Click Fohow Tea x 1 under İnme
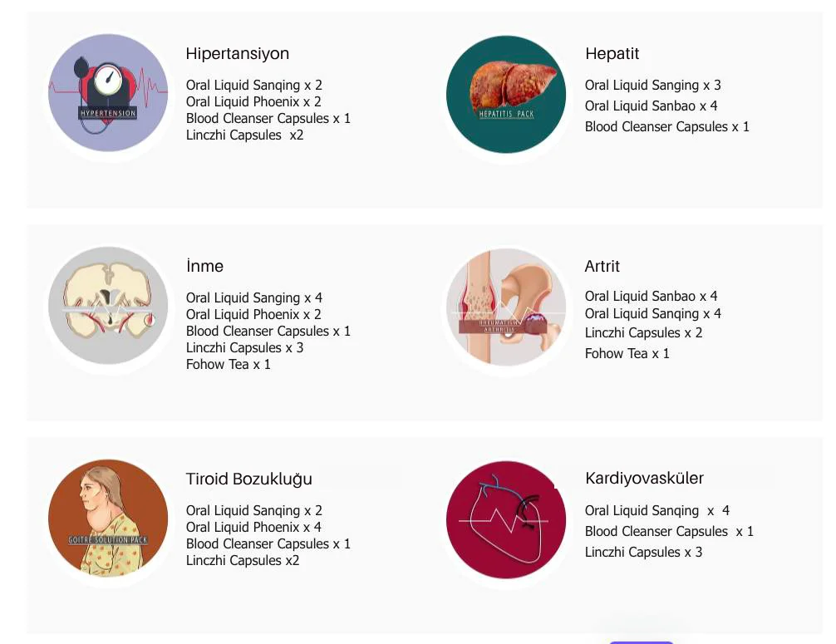 tap(229, 365)
